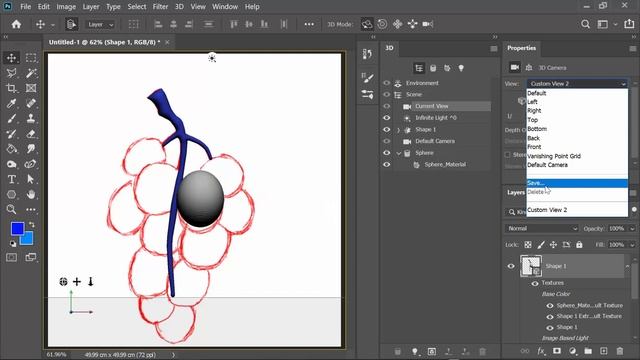The height and width of the screenshot is (360, 640).
Task: Choose Save... in the View list
Action: (577, 183)
